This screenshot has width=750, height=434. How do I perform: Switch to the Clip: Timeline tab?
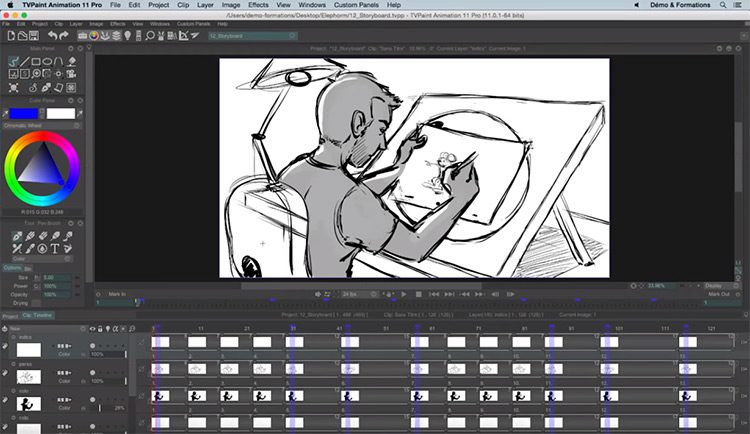click(x=36, y=316)
